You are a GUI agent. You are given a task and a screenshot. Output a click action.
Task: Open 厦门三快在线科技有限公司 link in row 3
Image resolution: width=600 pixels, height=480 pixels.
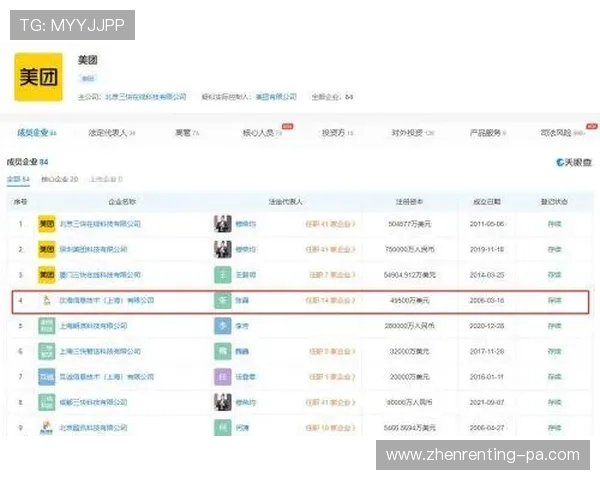[x=100, y=275]
